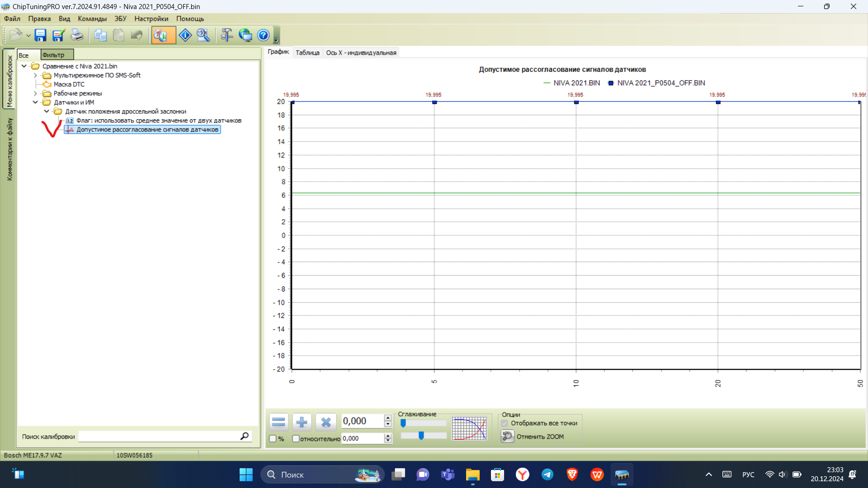Collapse the Датчики и ИМ folder

click(x=35, y=103)
